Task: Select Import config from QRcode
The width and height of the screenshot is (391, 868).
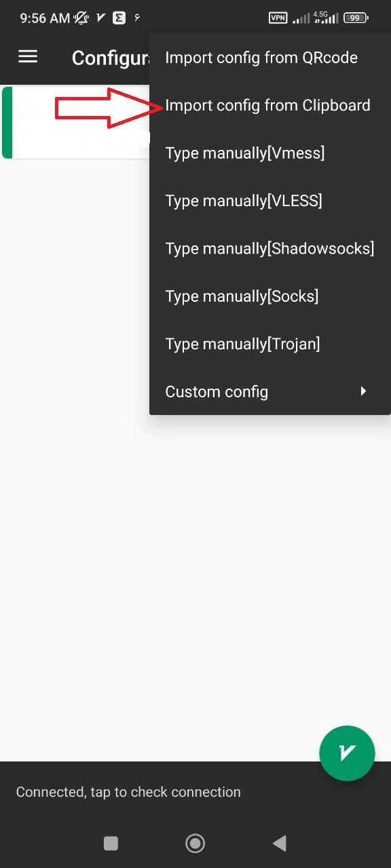Action: [x=261, y=58]
